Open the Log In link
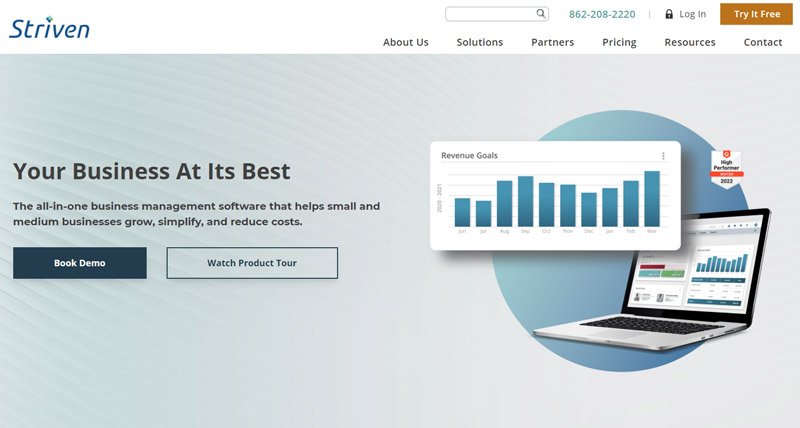 (692, 14)
